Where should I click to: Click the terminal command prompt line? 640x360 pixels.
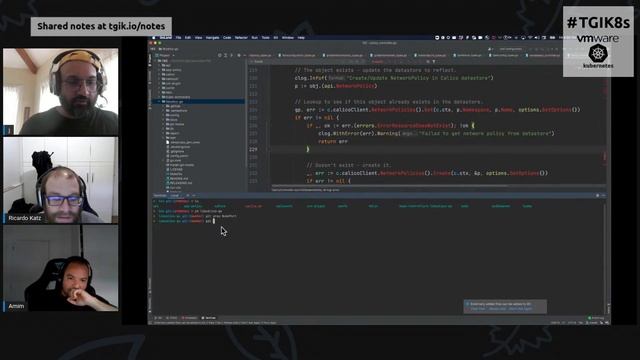tap(184, 221)
